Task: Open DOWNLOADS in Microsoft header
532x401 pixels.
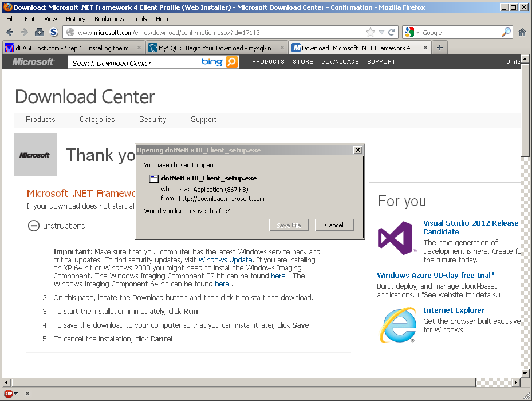Action: point(340,61)
